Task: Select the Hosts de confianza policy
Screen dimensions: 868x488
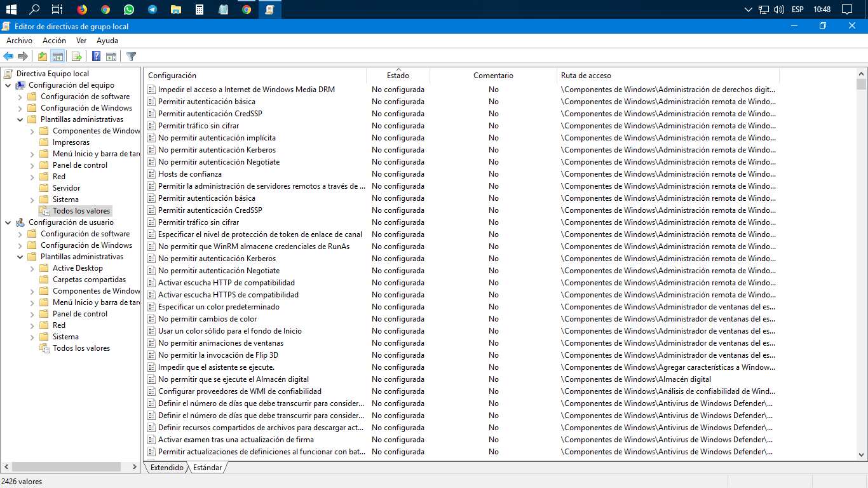Action: pyautogui.click(x=190, y=174)
